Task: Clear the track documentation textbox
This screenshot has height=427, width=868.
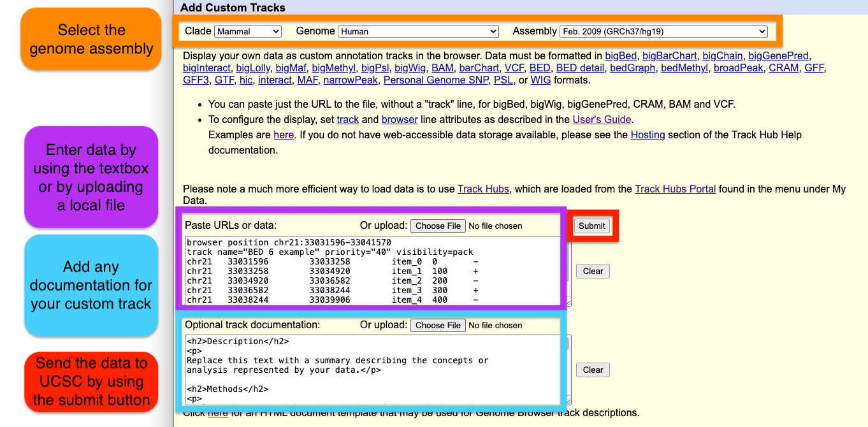Action: coord(593,370)
